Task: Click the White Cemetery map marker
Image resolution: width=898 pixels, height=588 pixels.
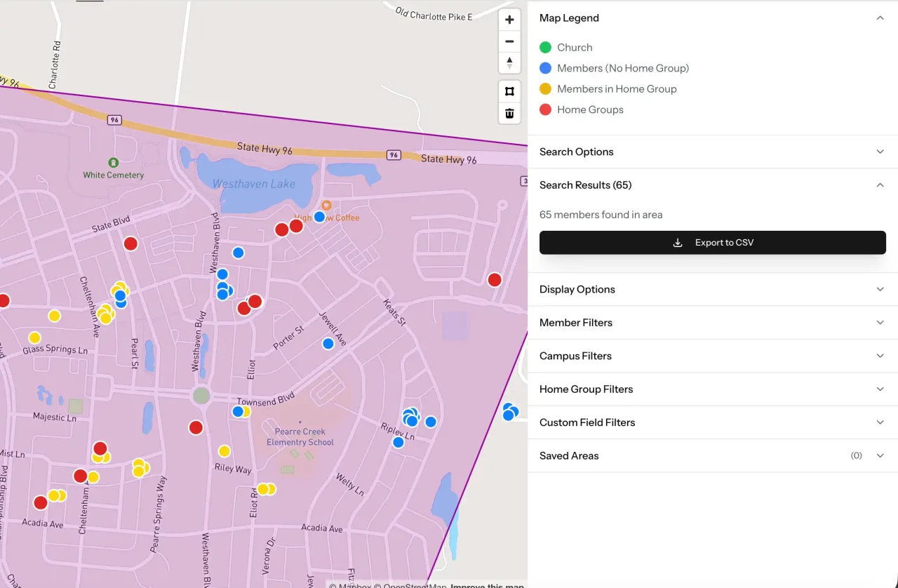Action: (x=114, y=162)
